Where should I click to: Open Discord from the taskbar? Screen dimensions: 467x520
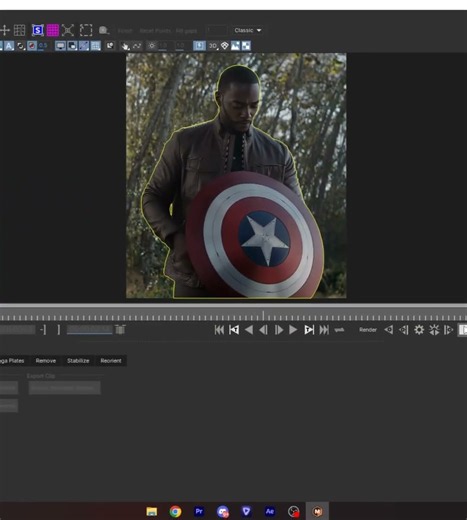coord(223,511)
